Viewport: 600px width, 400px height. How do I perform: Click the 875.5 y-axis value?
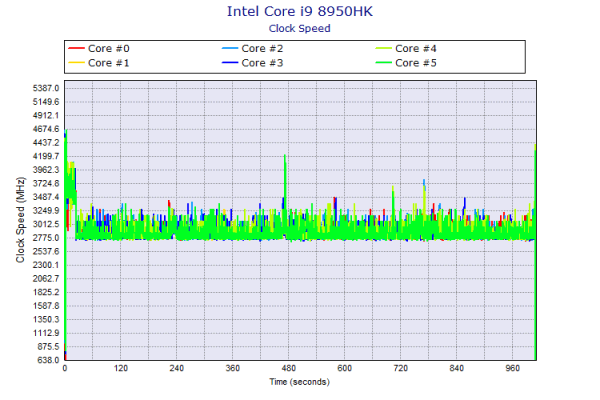pos(48,346)
